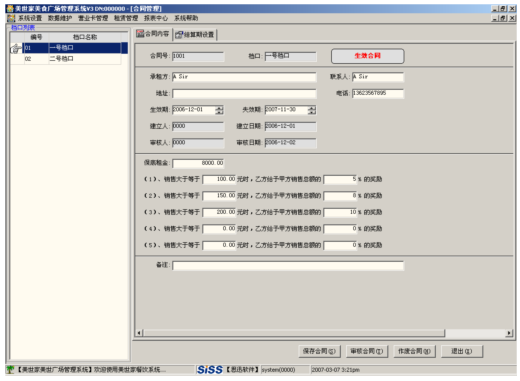
Task: Click the 建立日期 field
Action: tap(290, 126)
